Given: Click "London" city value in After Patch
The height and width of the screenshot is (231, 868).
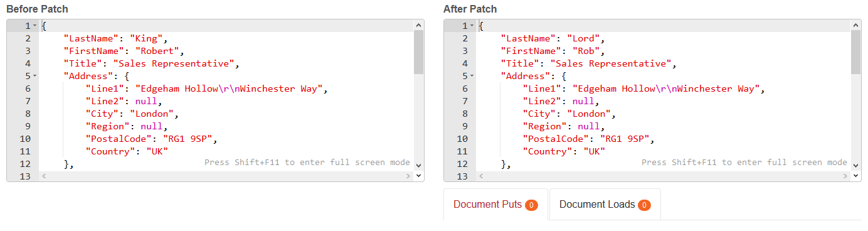Looking at the screenshot, I should pos(589,114).
